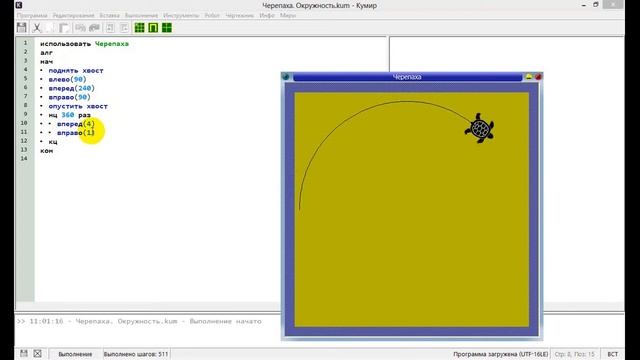Open the Программа menu

tap(32, 16)
